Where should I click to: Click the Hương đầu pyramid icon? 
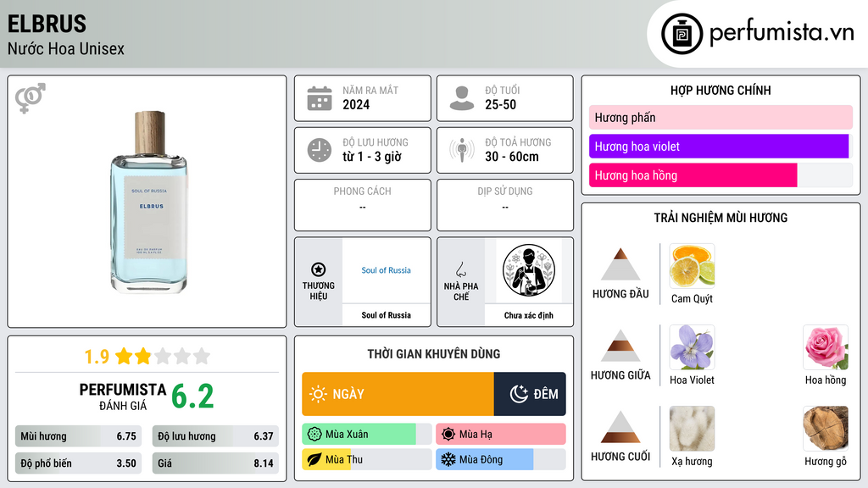point(620,264)
